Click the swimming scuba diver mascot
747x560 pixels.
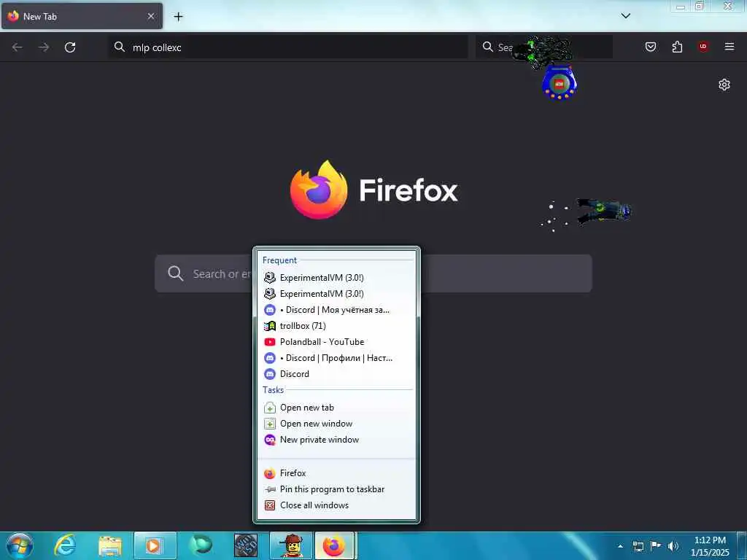click(604, 212)
